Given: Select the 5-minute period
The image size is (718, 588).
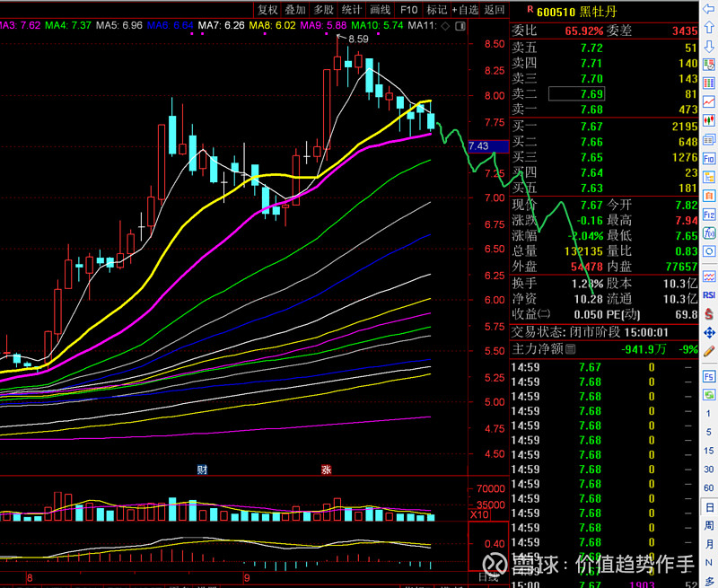Looking at the screenshot, I should [x=709, y=432].
